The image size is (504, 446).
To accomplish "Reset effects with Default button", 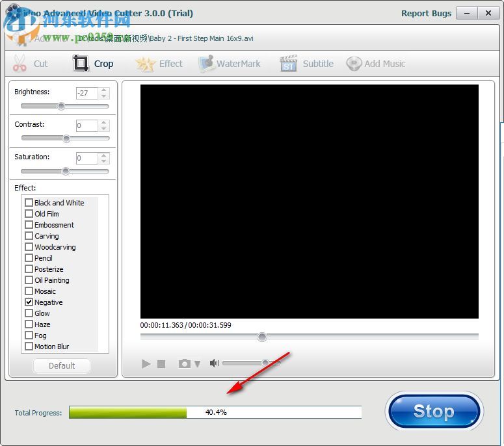I will 62,365.
